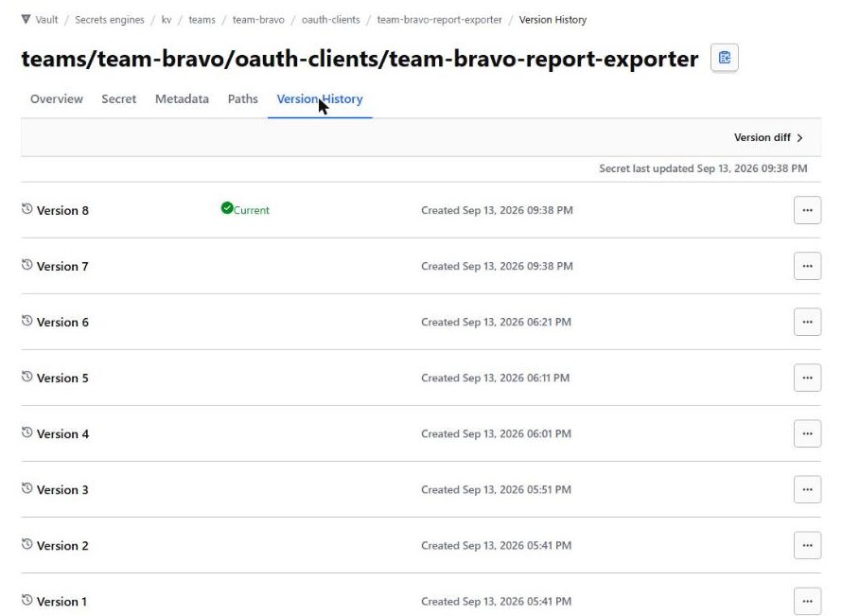Click the Version 6 label
842x616 pixels.
pyautogui.click(x=62, y=323)
